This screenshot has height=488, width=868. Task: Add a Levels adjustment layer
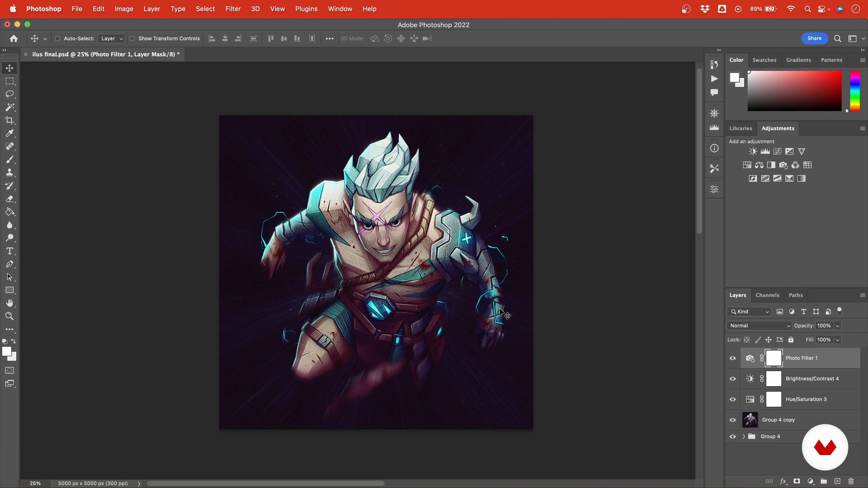click(765, 152)
